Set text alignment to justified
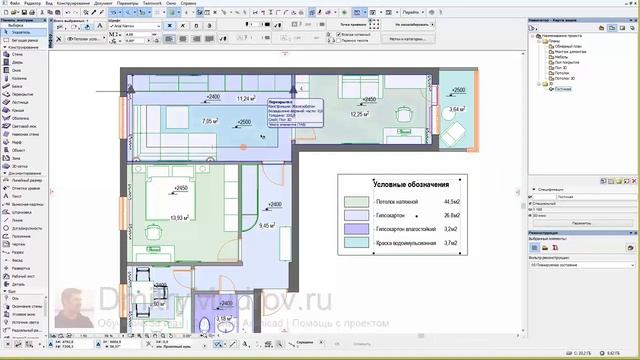The height and width of the screenshot is (360, 640). point(210,39)
